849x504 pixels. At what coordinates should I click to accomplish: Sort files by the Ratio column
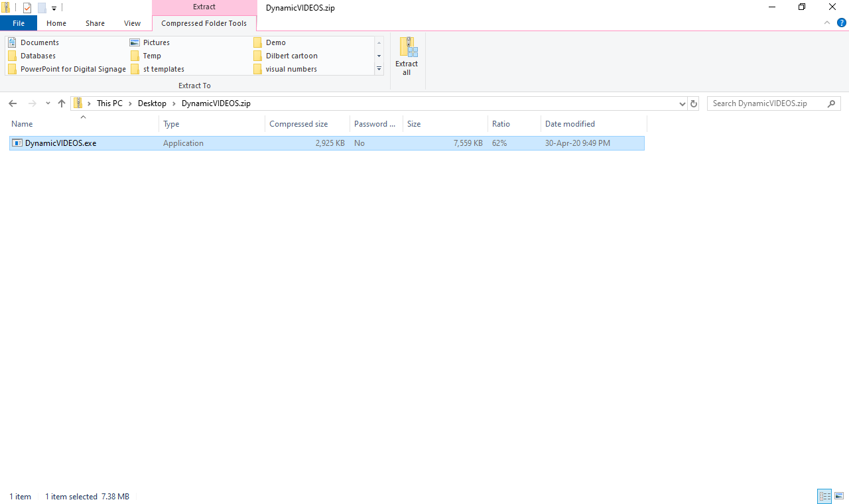[514, 124]
